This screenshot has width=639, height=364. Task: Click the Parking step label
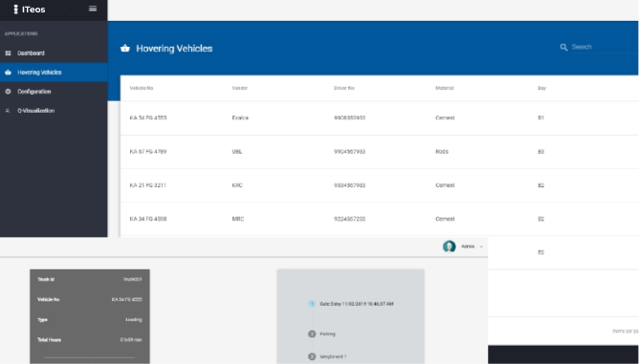[x=327, y=333]
